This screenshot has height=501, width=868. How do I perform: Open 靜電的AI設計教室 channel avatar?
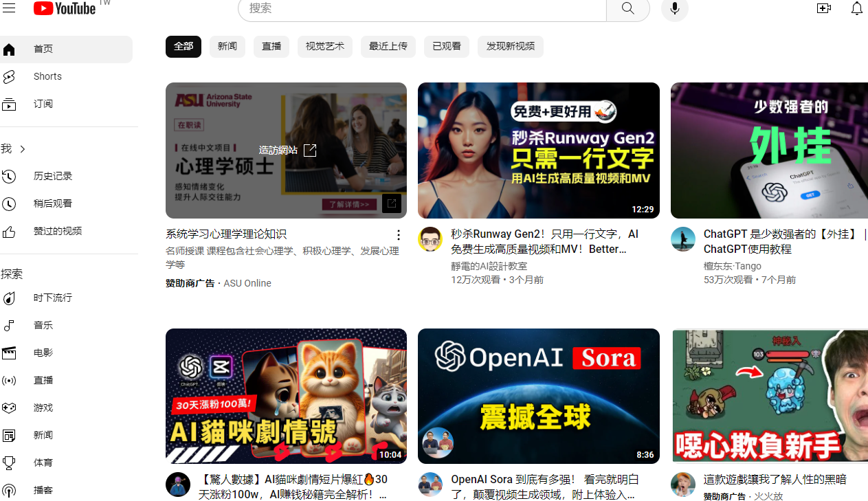tap(430, 239)
